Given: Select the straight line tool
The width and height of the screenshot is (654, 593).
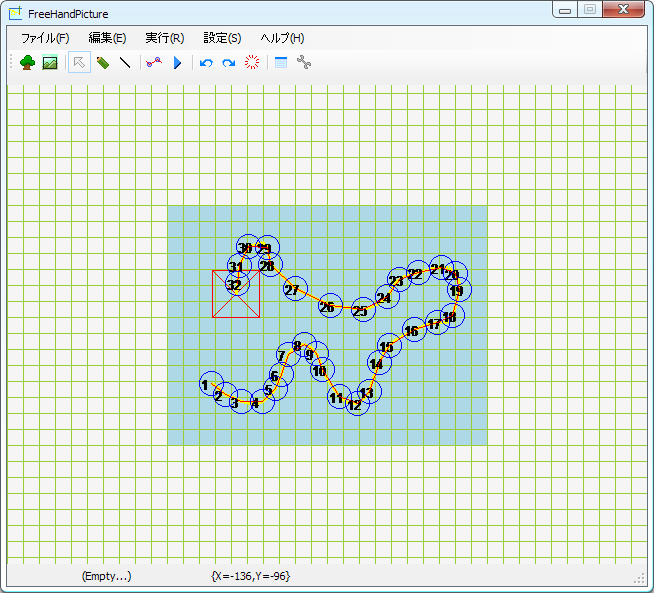Looking at the screenshot, I should (125, 63).
